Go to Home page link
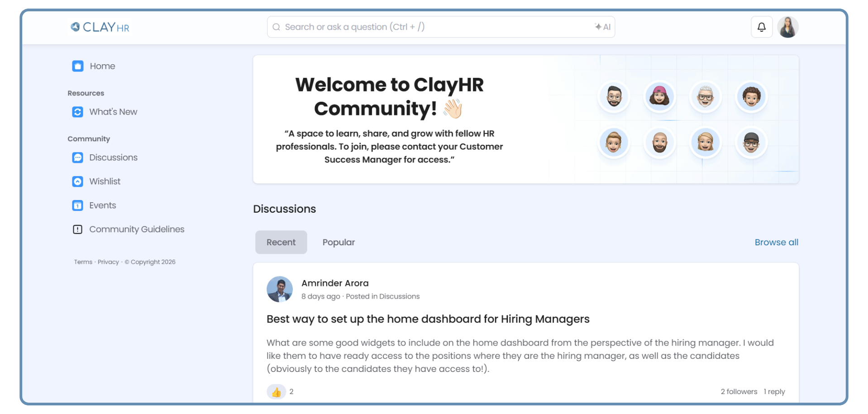The height and width of the screenshot is (414, 868). tap(102, 66)
